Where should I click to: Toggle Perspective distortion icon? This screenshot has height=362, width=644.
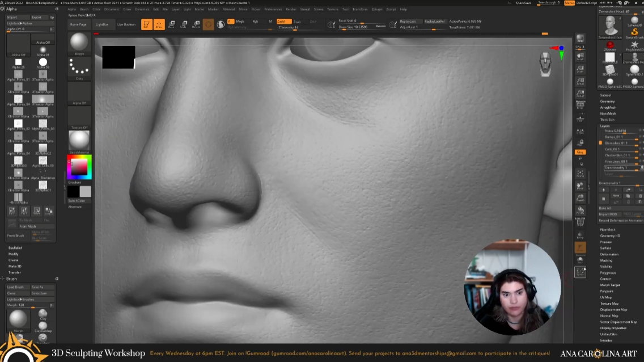coord(580,106)
